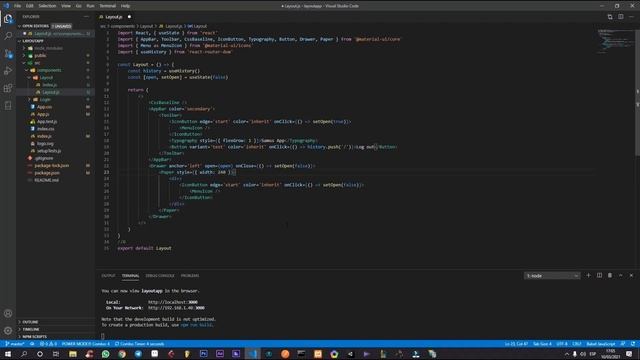This screenshot has height=360, width=640.
Task: Open Windows taskbar search
Action: point(24,354)
